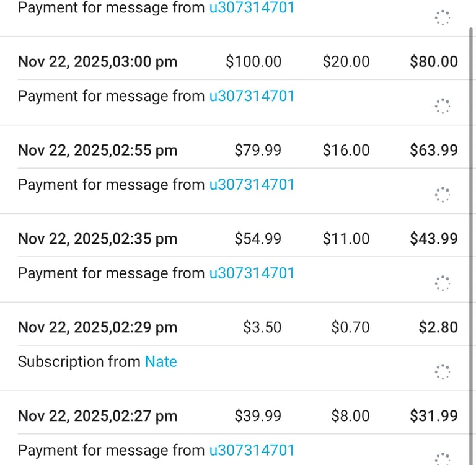This screenshot has width=476, height=465.
Task: Click the $100.00 gross amount
Action: [253, 62]
